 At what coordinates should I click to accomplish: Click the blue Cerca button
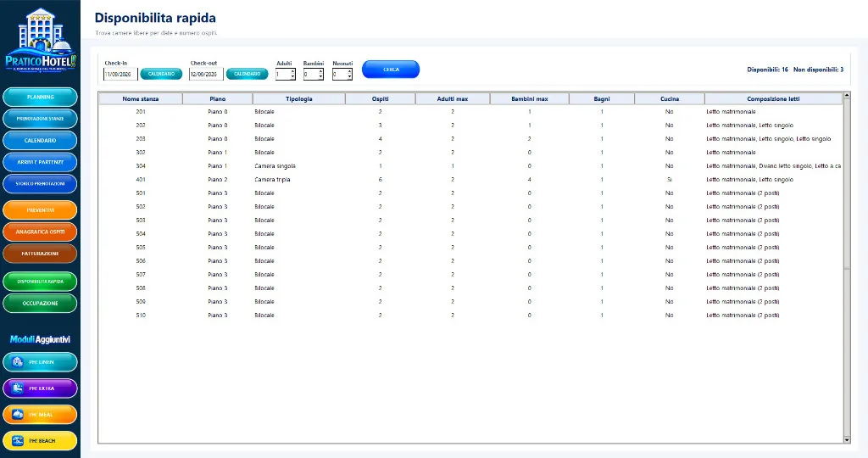point(391,70)
